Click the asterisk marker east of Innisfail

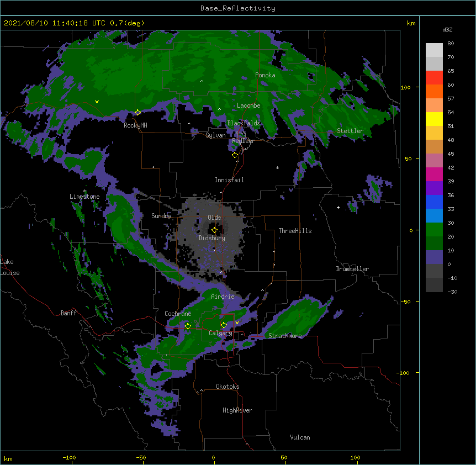pos(277,167)
